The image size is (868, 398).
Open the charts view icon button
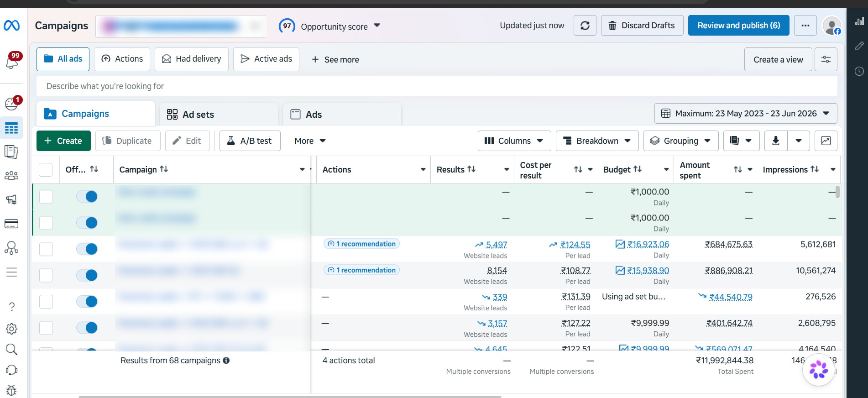click(826, 141)
